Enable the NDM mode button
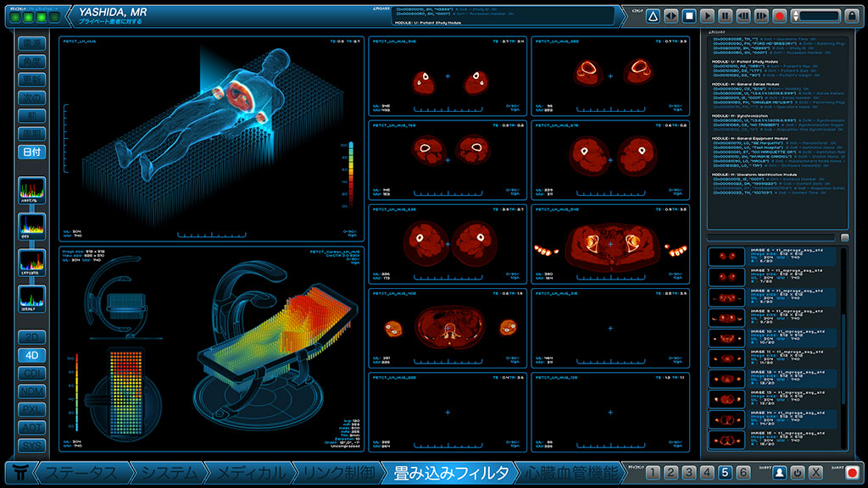 click(x=32, y=391)
